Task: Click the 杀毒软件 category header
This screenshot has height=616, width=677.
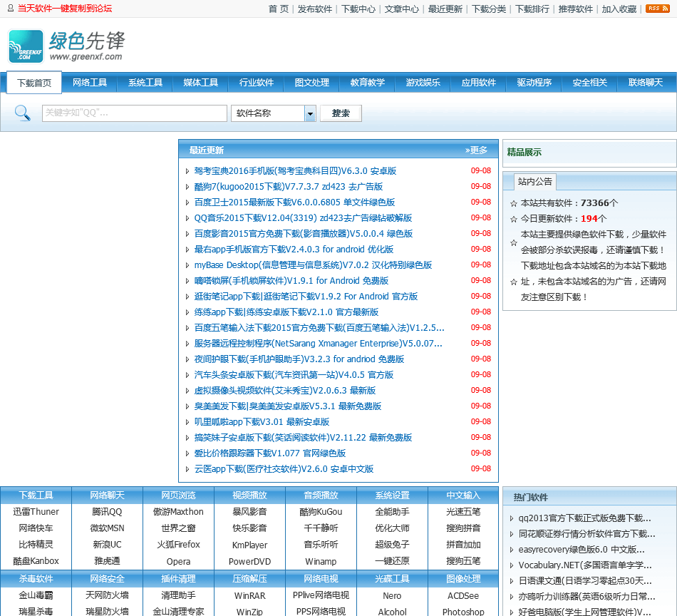Action: pyautogui.click(x=36, y=578)
